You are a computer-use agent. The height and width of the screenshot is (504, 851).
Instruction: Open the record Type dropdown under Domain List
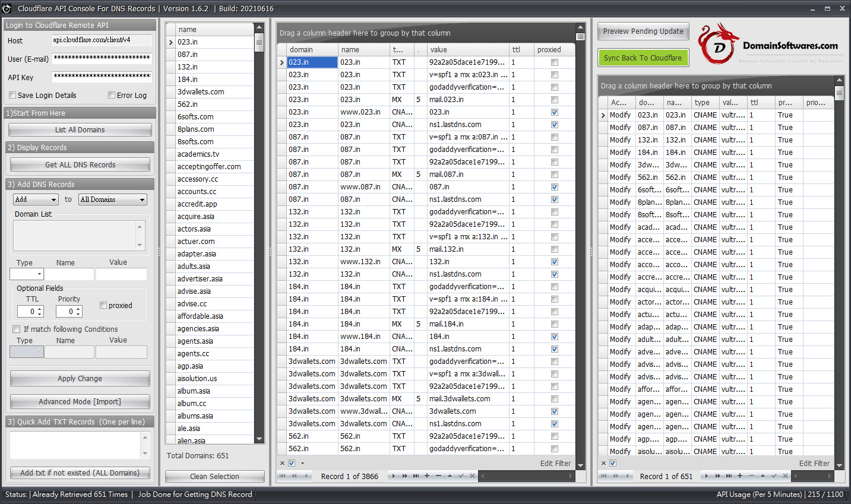point(27,274)
